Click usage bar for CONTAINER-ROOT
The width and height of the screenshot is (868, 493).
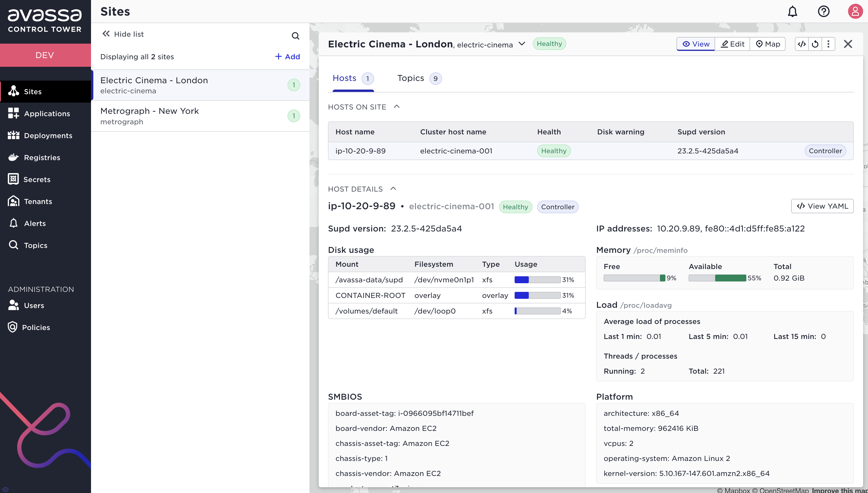(x=537, y=295)
